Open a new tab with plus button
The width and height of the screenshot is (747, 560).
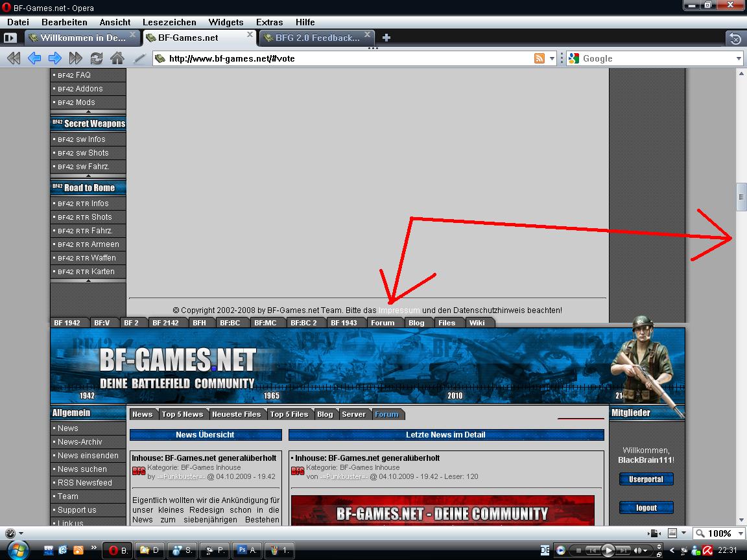386,38
